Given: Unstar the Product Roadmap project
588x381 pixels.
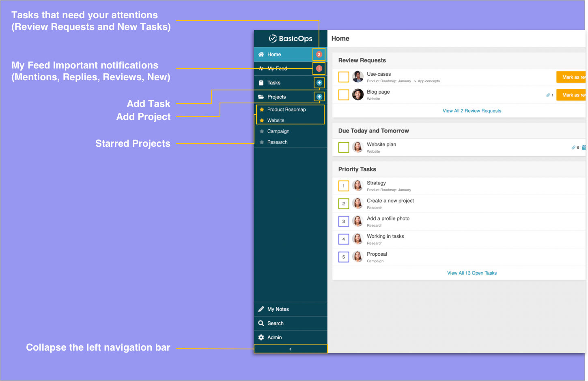Looking at the screenshot, I should click(262, 109).
